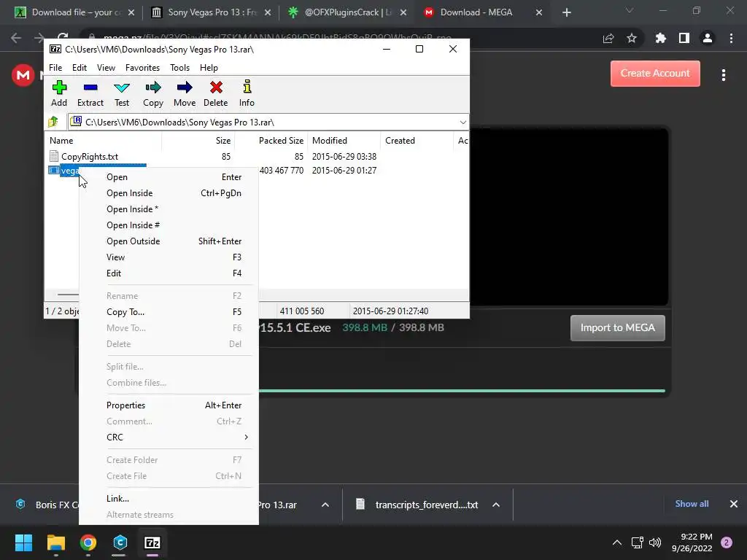
Task: Open the Boris FX download item
Action: pos(47,505)
